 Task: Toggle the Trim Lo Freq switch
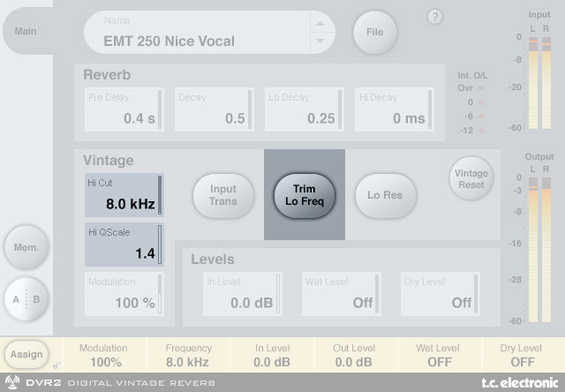pyautogui.click(x=304, y=194)
